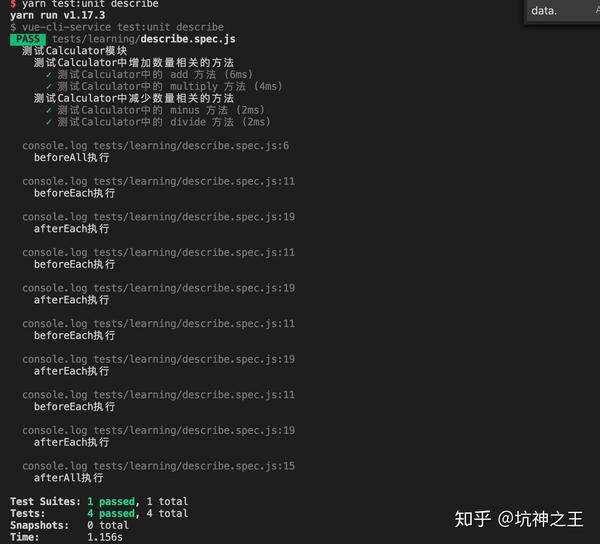Click the check mark beside the add 方法 test

(x=49, y=75)
